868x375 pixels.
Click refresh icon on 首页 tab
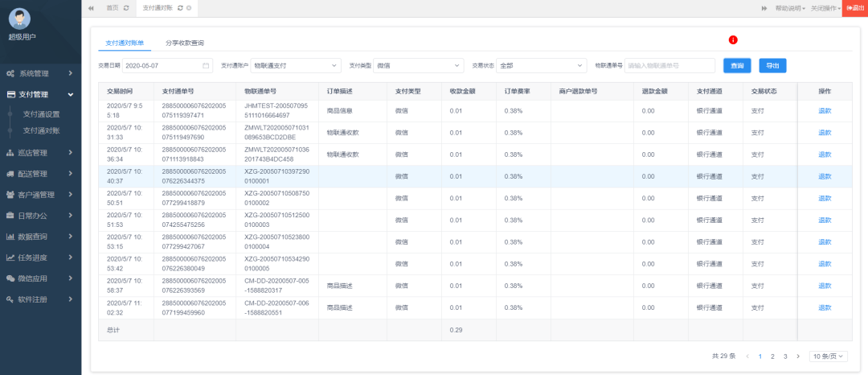coord(126,7)
